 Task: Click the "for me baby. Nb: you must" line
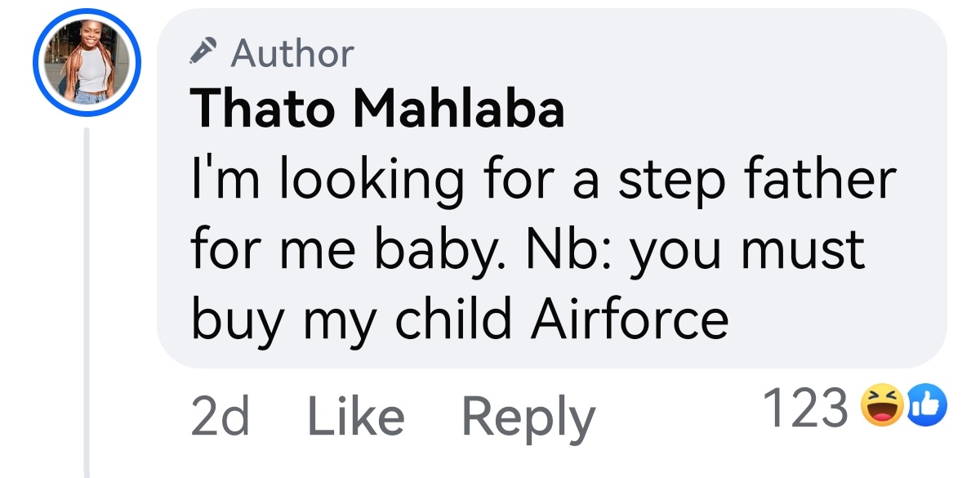click(527, 248)
